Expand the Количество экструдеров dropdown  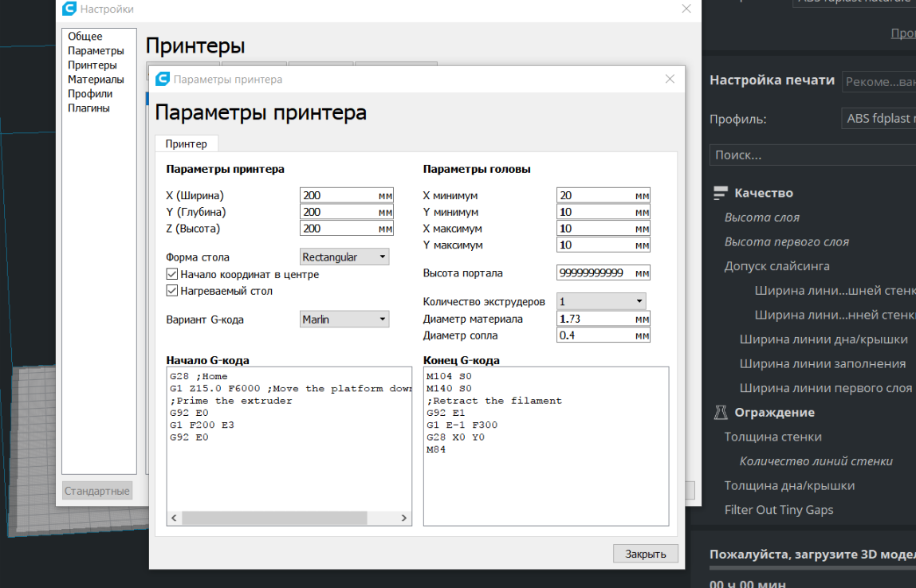click(601, 302)
